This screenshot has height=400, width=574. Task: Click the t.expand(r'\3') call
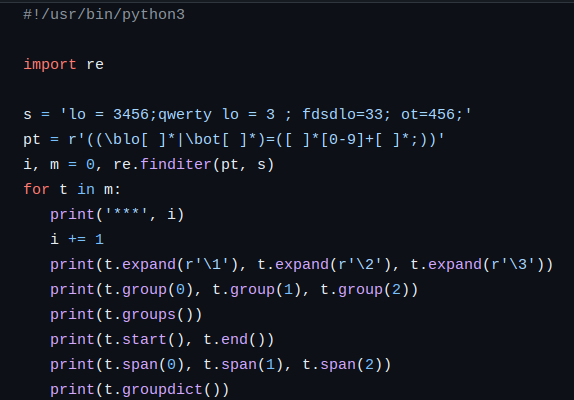pos(477,265)
